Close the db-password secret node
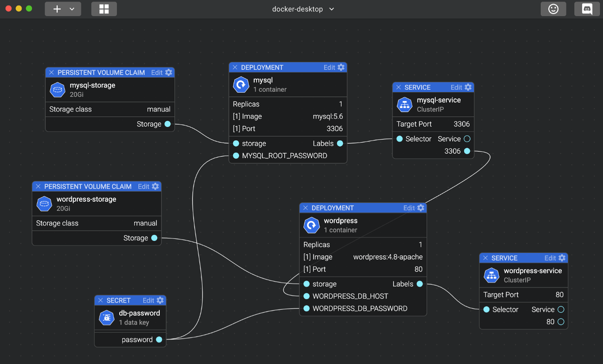Viewport: 603px width, 364px height. pos(100,301)
